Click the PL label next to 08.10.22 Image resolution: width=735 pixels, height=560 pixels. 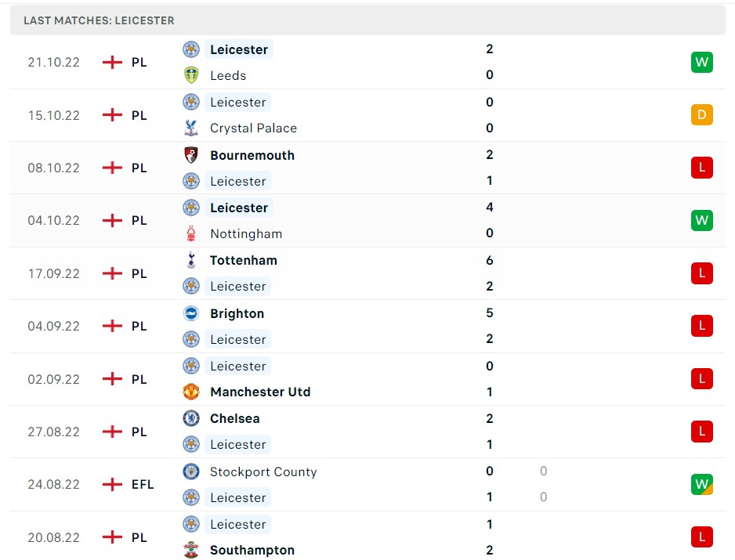(x=139, y=168)
